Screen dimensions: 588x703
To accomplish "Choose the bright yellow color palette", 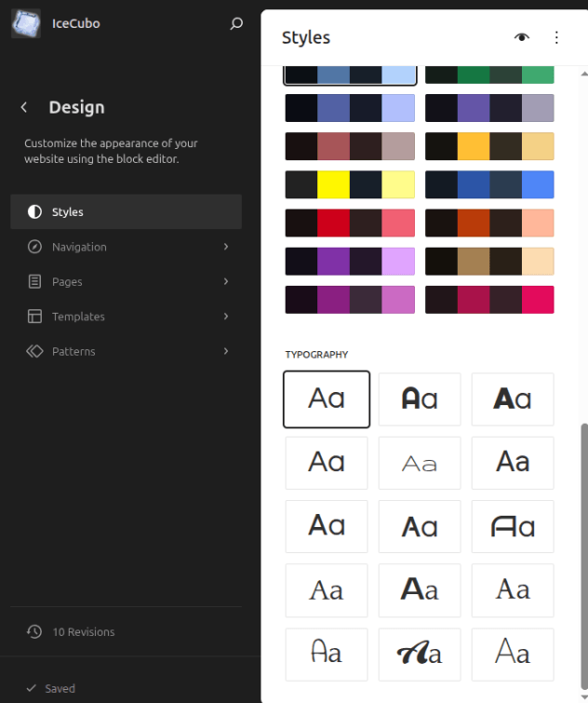I will 350,184.
